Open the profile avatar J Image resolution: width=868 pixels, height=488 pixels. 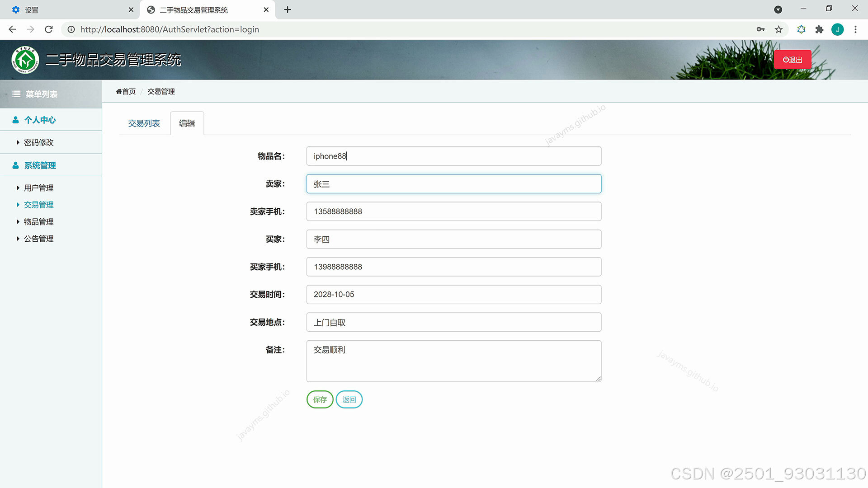coord(837,29)
